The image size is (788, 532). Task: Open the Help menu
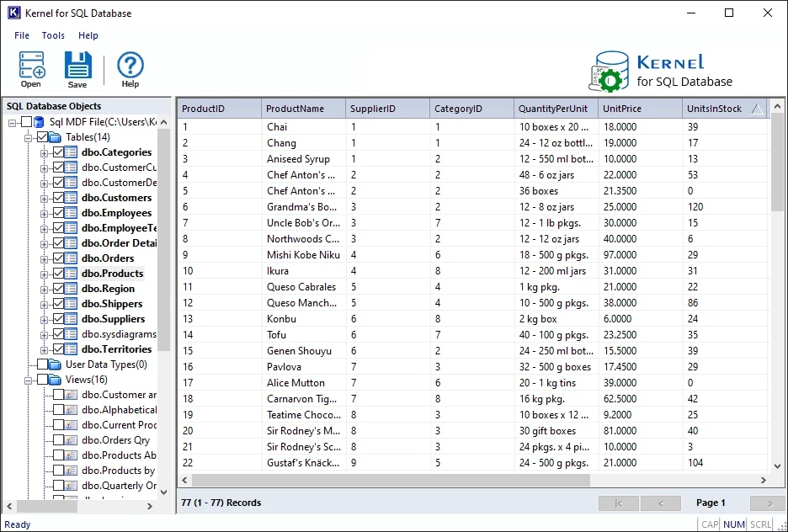88,35
